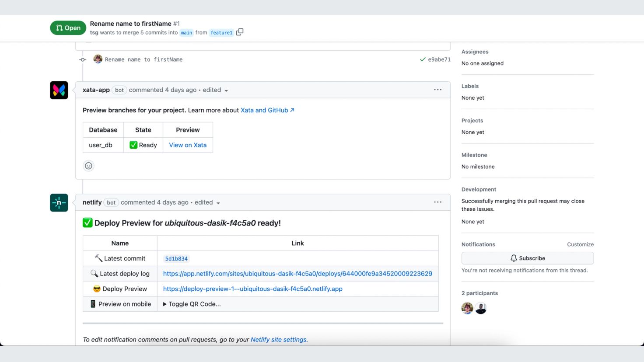Click the No one assigned text
Viewport: 644px width, 362px height.
coord(483,63)
